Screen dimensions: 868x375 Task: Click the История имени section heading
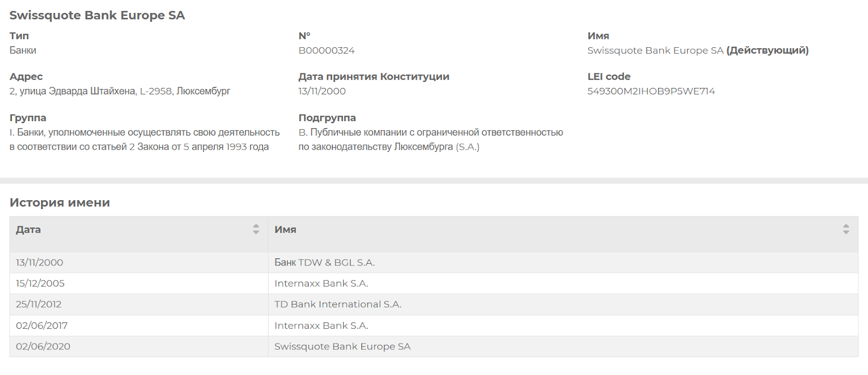click(x=60, y=202)
